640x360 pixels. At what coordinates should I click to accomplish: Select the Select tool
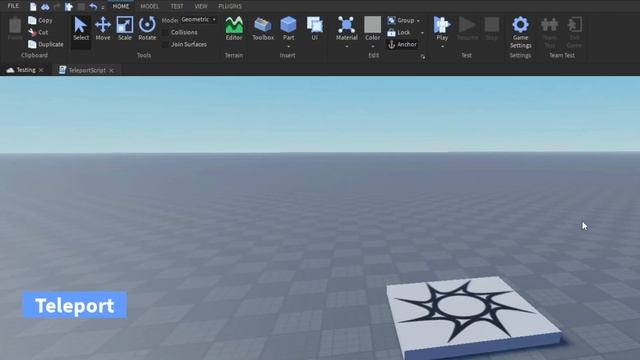tap(81, 29)
